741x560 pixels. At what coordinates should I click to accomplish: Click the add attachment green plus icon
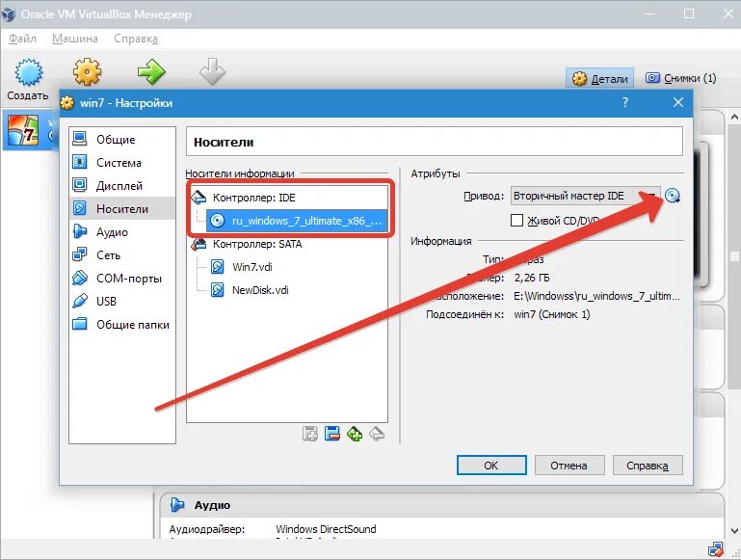(x=355, y=434)
